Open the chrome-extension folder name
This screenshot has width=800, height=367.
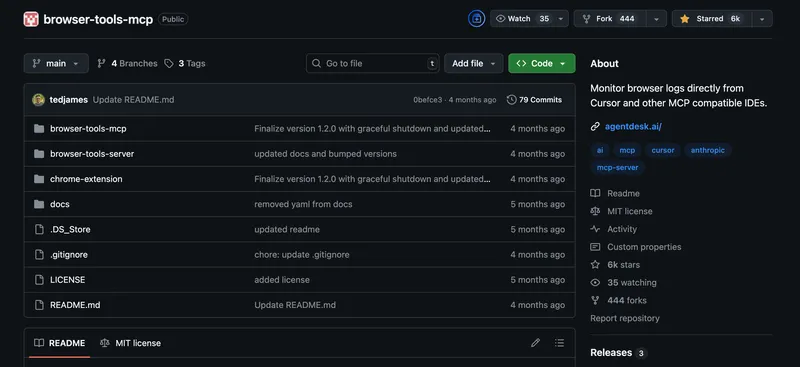coord(86,179)
